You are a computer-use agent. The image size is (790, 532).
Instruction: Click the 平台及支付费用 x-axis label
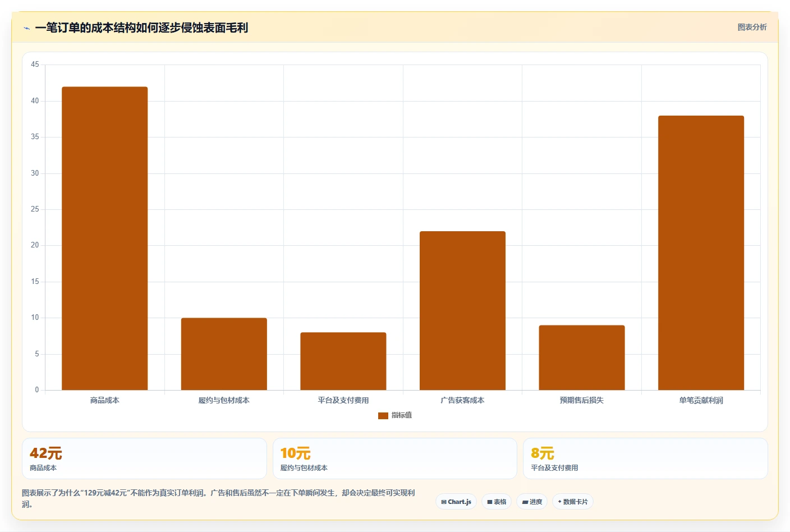click(343, 400)
